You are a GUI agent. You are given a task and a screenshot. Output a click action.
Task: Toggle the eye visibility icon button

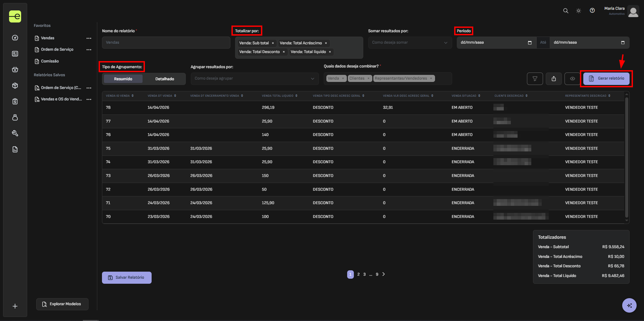572,79
